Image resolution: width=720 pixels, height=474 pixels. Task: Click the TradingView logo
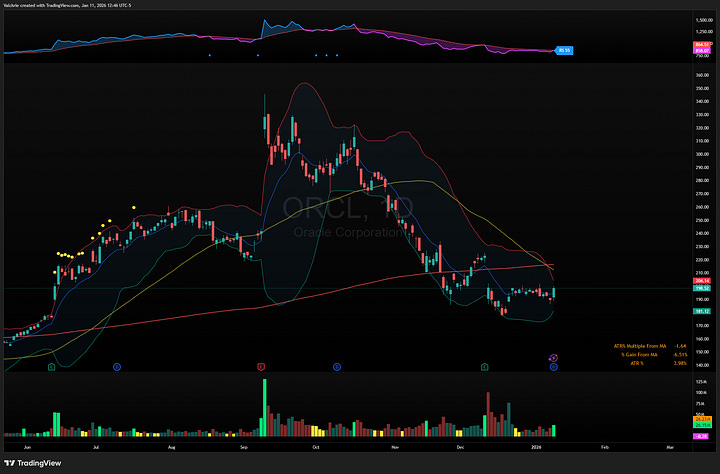(32, 463)
